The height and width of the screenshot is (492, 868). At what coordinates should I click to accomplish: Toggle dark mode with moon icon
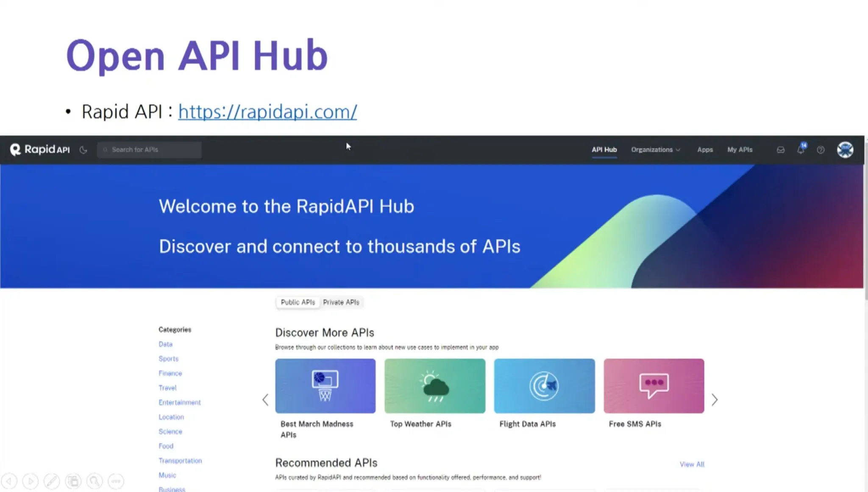pyautogui.click(x=83, y=150)
